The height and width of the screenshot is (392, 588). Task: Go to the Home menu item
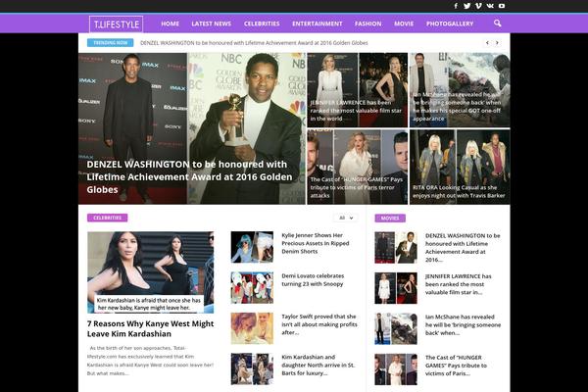coord(170,24)
